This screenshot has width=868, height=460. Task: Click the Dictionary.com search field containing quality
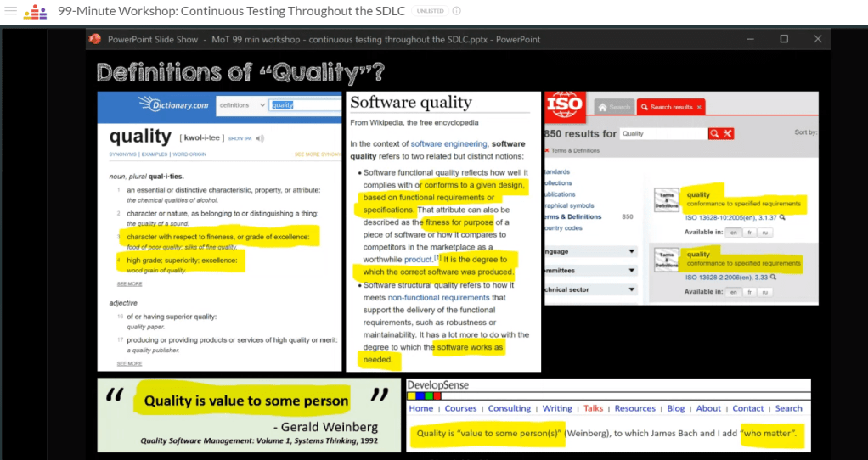click(305, 105)
